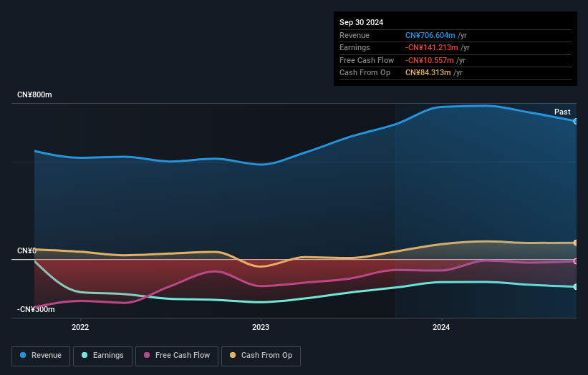Click the Revenue label in tooltip

tap(355, 35)
